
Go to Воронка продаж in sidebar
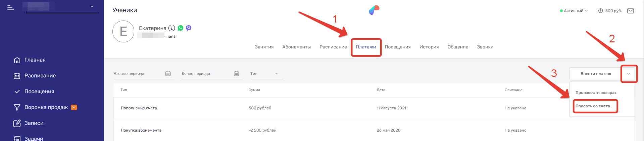pos(46,107)
